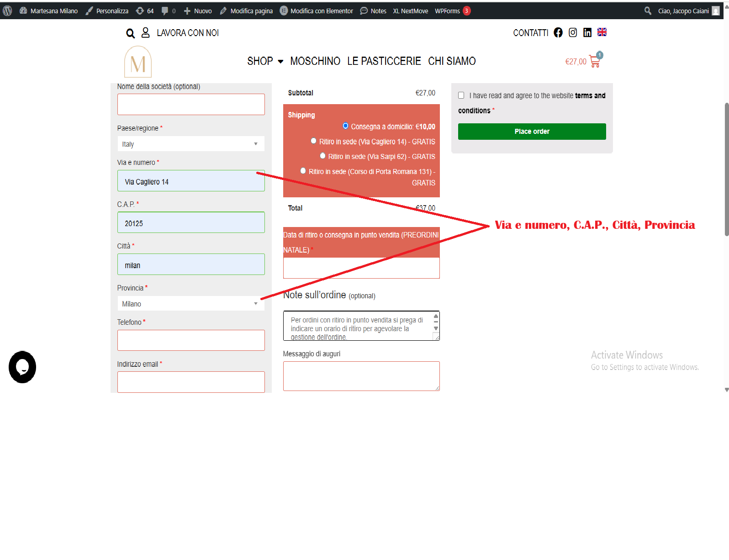
Task: Select Ritiro in sede Via Cagliero 14
Action: [313, 141]
